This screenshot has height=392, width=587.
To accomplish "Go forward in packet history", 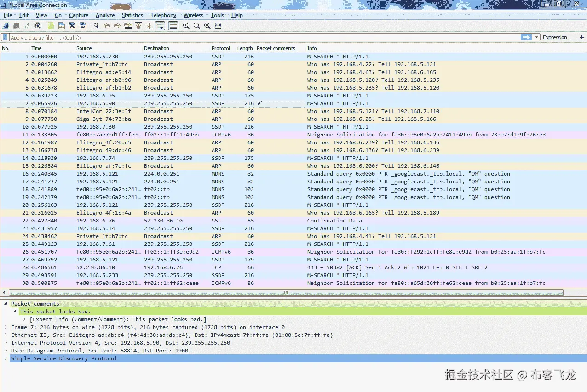I will (x=117, y=26).
